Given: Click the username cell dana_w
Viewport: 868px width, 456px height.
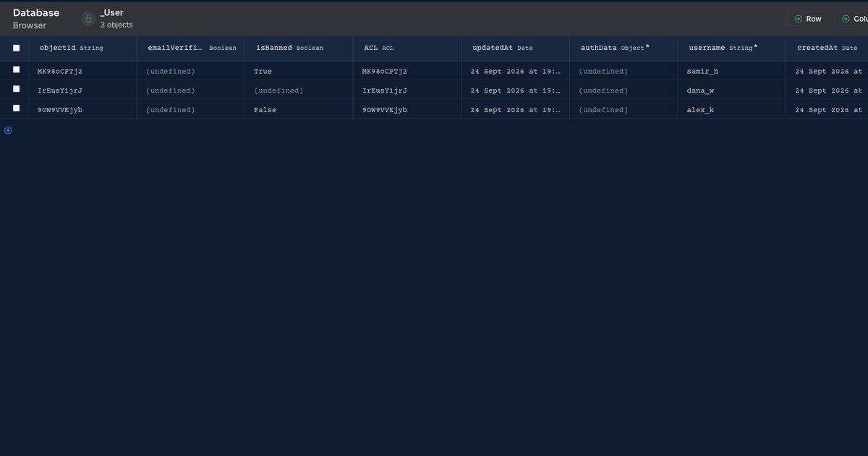Looking at the screenshot, I should click(x=732, y=90).
